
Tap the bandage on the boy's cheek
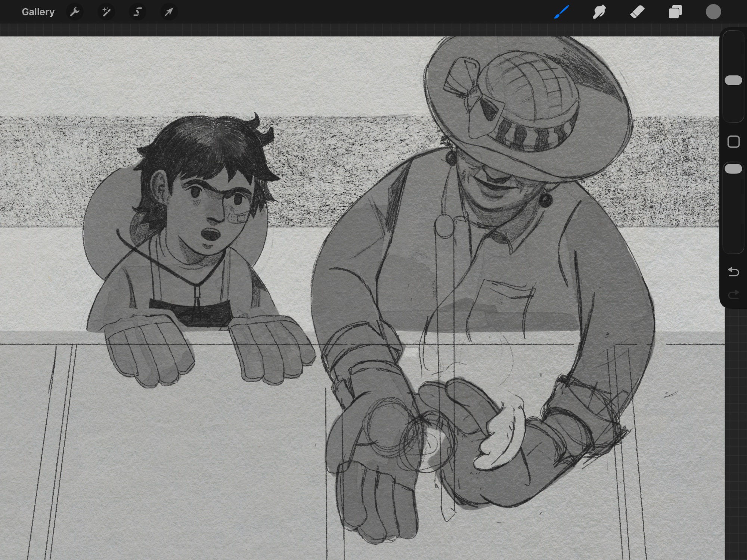[238, 218]
